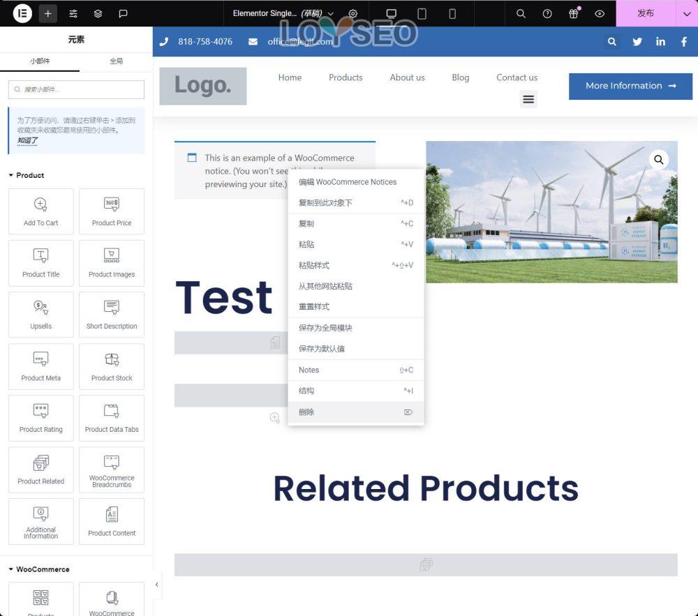This screenshot has height=616, width=698.
Task: Choose 保存为全局模块 in context menu
Action: [356, 328]
